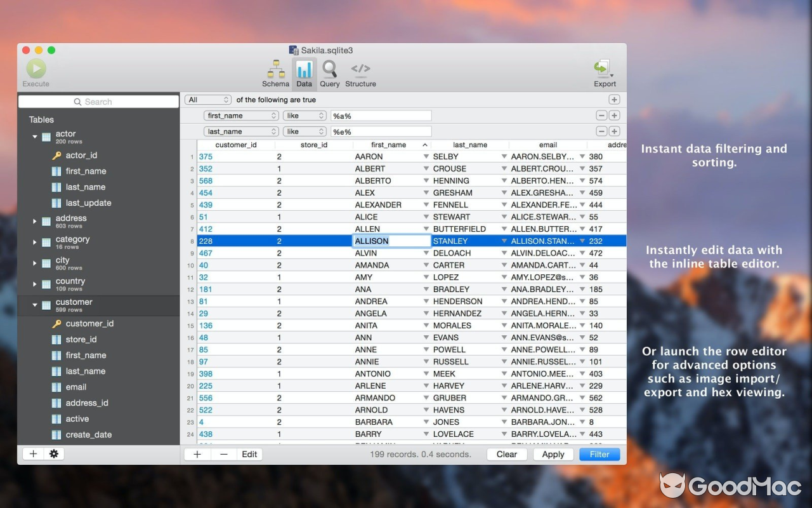Click the Structure view icon
The width and height of the screenshot is (812, 508).
tap(360, 69)
